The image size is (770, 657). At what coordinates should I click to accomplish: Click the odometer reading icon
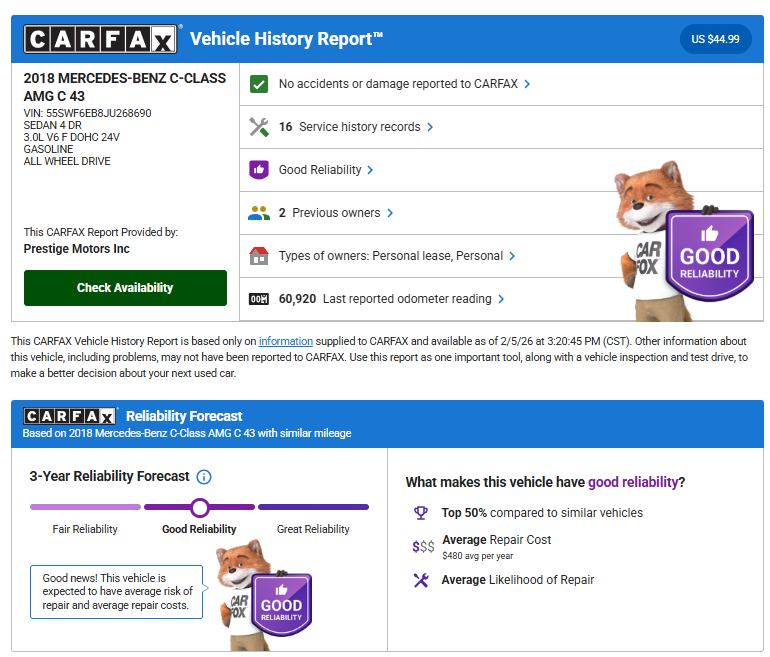(x=259, y=299)
